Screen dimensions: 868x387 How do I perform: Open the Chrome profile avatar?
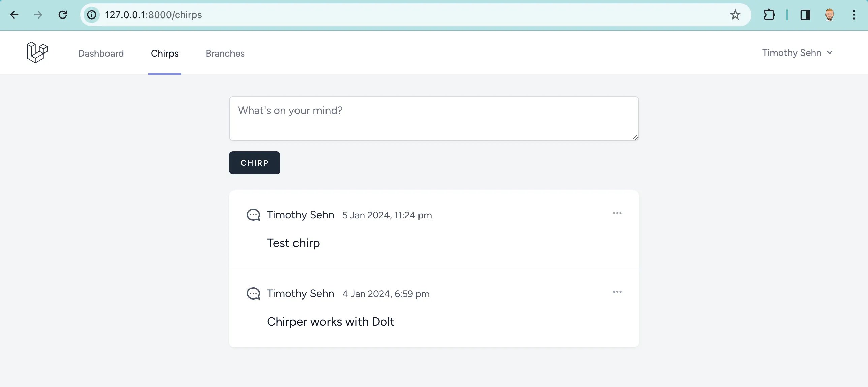(x=829, y=15)
